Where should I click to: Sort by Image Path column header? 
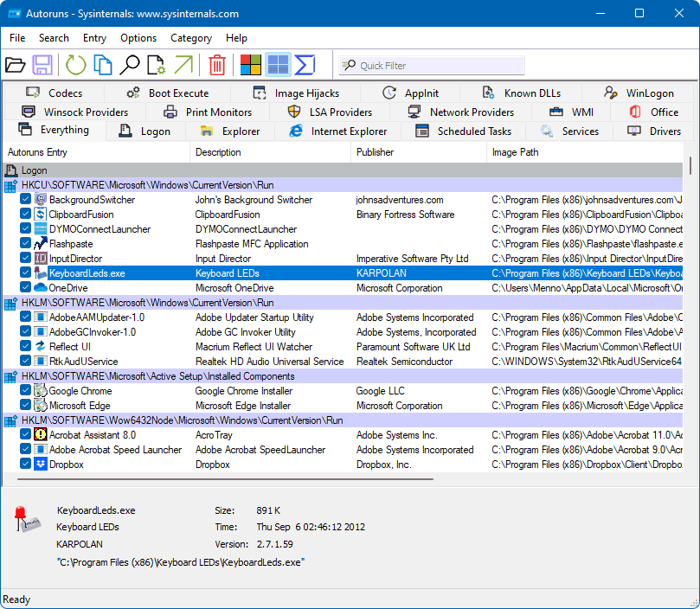585,152
